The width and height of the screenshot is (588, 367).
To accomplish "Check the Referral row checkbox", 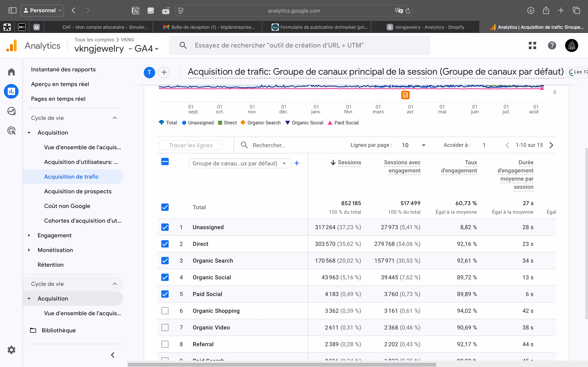I will tap(165, 344).
